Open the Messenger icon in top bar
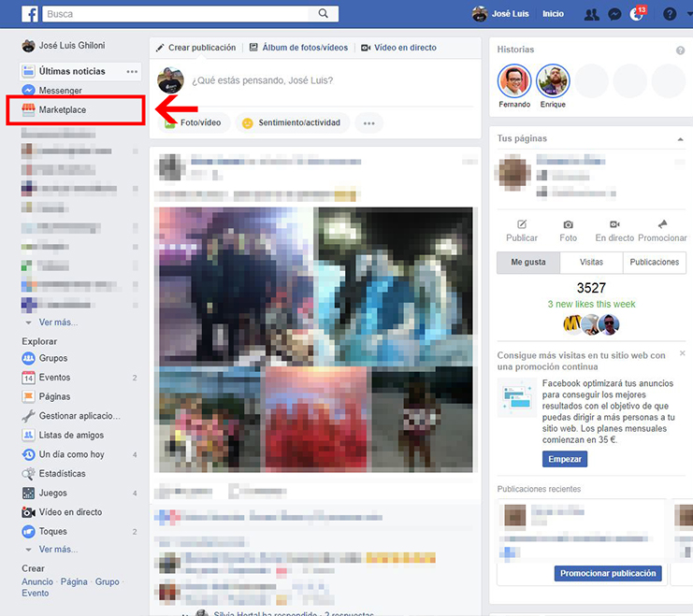 pyautogui.click(x=614, y=14)
